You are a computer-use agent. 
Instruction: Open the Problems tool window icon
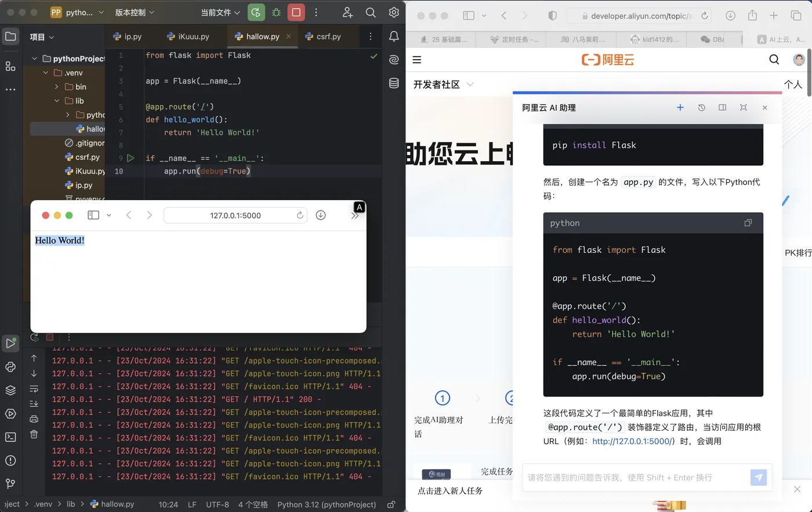(10, 460)
